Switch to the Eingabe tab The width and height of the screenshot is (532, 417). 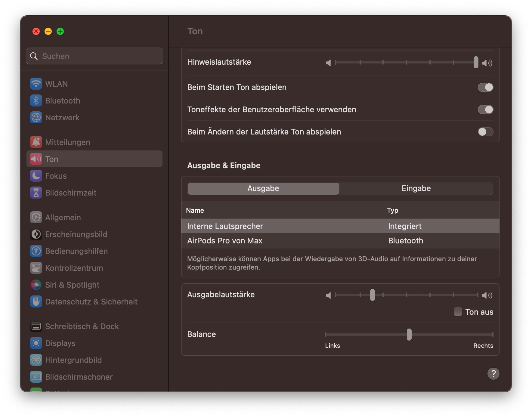pos(416,189)
